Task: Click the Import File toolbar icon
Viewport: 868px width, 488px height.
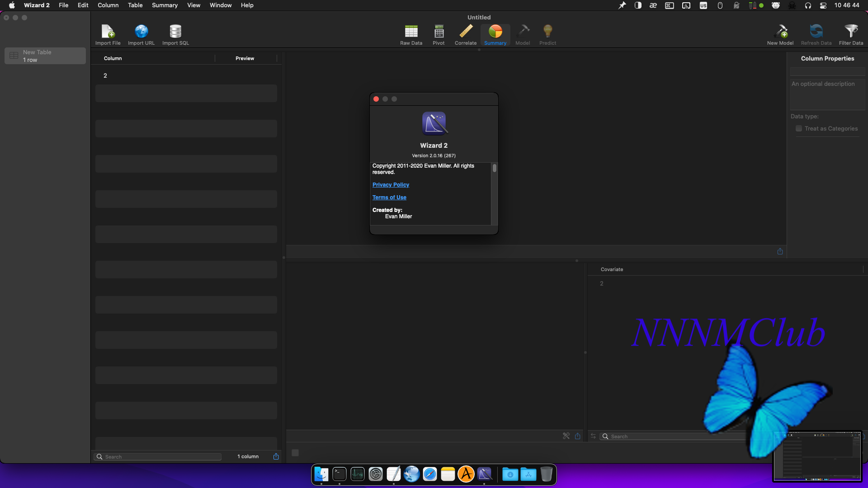Action: [108, 35]
